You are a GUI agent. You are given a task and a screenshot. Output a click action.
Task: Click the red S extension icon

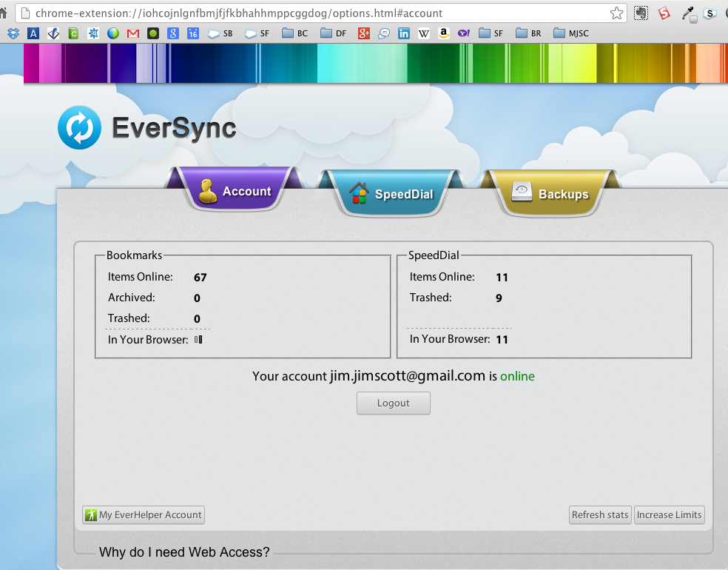(x=664, y=13)
